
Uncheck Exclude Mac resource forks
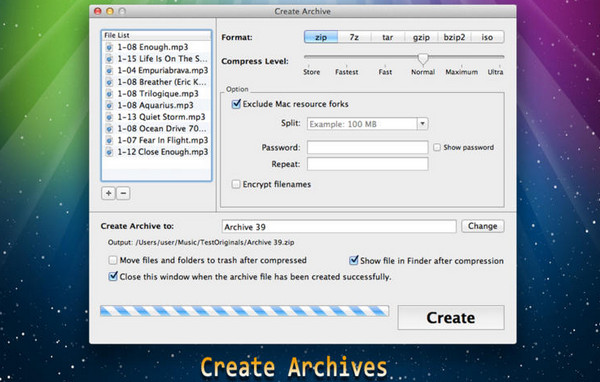(x=236, y=104)
